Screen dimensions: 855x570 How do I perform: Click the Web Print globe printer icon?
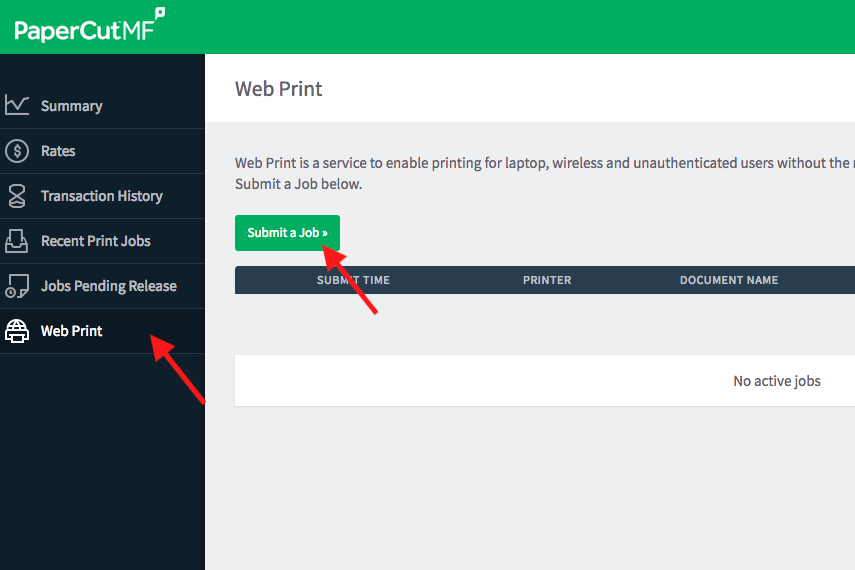pos(17,331)
